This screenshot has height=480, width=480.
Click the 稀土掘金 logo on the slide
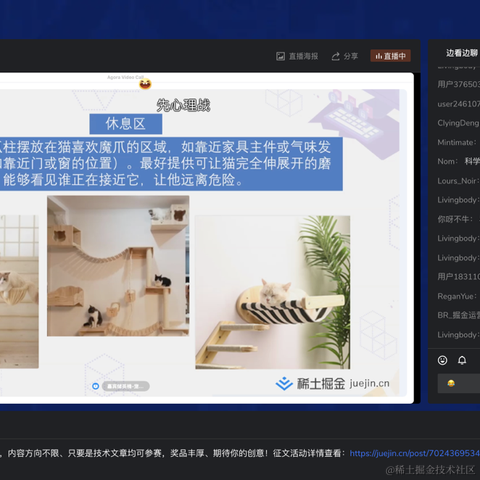(310, 384)
